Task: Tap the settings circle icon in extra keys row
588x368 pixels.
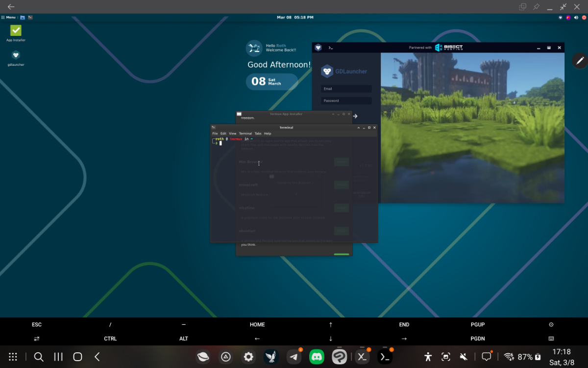Action: point(551,325)
